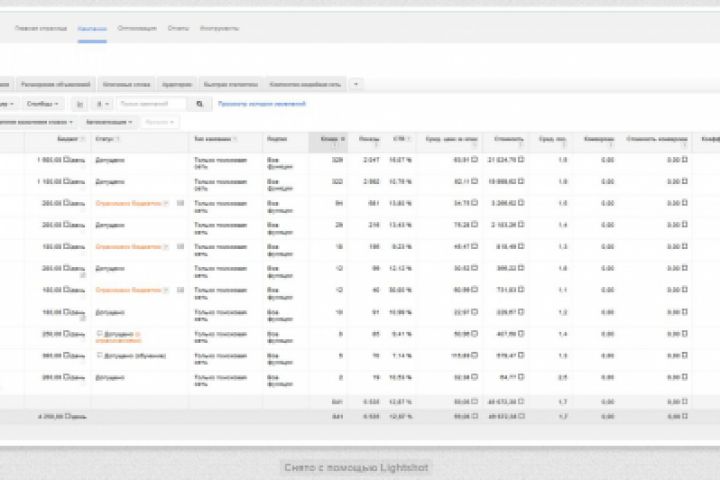The image size is (720, 480).
Task: Sort by the Стоимость column header
Action: 509,139
